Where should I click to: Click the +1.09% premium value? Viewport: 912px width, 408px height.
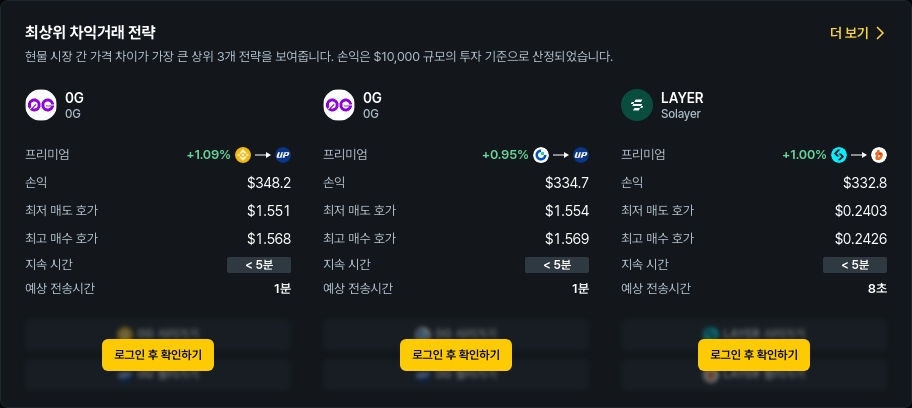tap(208, 155)
